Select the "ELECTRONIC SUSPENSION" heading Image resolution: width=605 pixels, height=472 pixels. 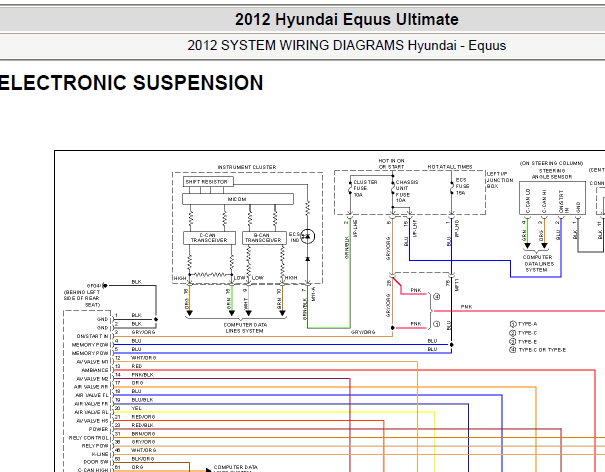coord(132,83)
